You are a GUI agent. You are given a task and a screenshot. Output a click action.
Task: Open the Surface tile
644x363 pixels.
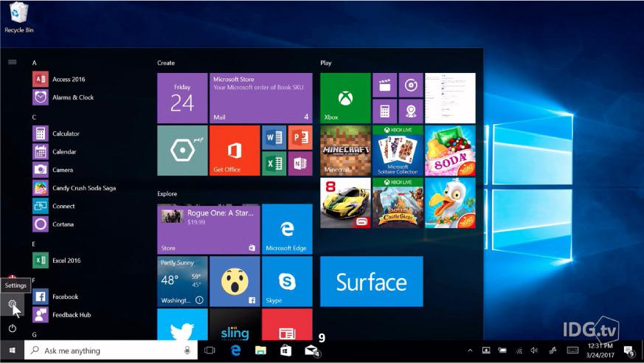(x=372, y=281)
